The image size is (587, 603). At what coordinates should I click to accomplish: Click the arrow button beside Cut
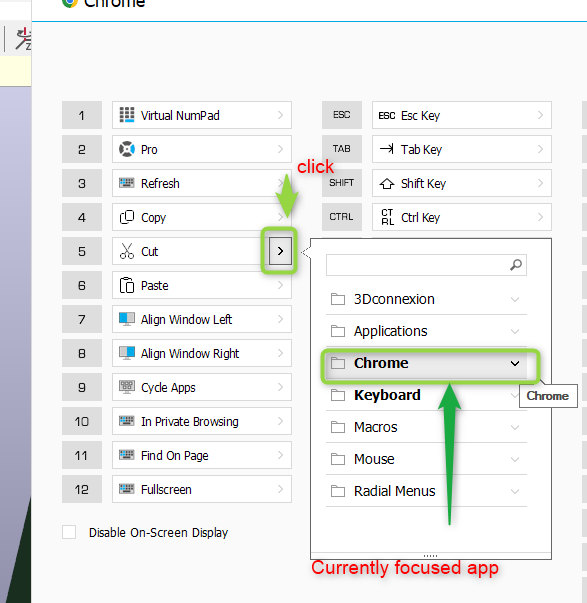pyautogui.click(x=280, y=251)
